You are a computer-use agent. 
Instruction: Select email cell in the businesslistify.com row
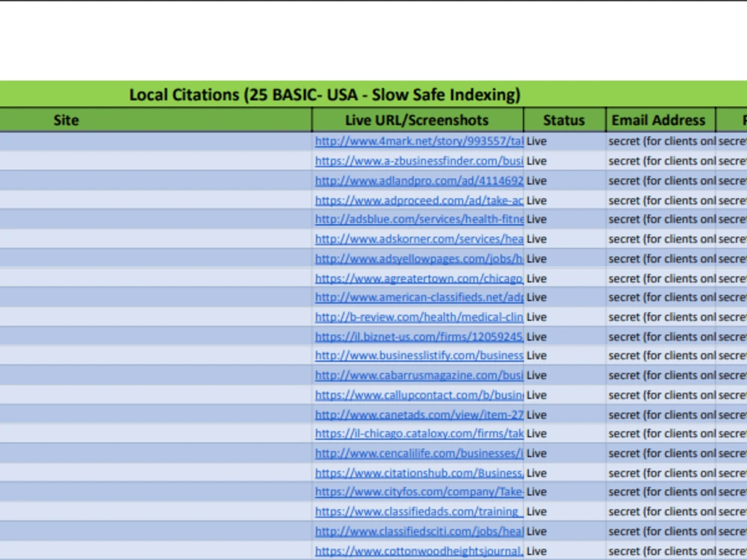point(661,355)
